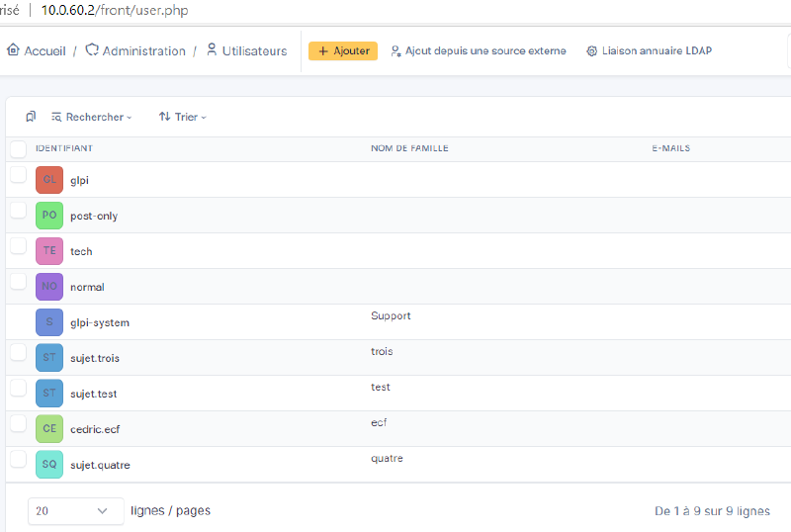Viewport: 791px width, 532px height.
Task: Click the CE avatar for cedric.ecf
Action: [x=49, y=428]
